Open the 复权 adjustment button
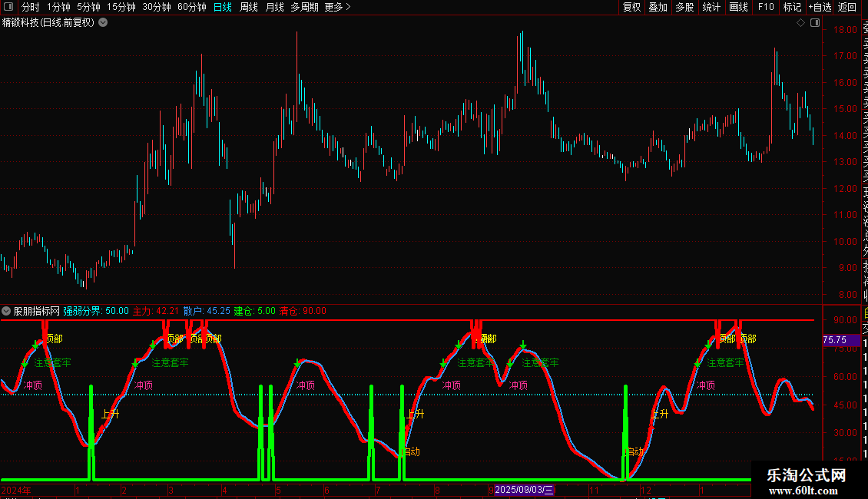Image resolution: width=868 pixels, height=499 pixels. [631, 7]
